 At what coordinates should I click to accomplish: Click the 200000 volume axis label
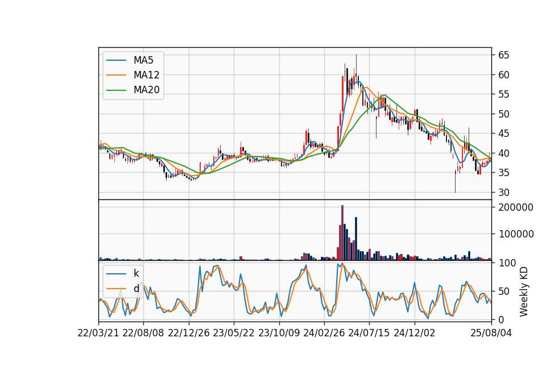click(x=516, y=207)
